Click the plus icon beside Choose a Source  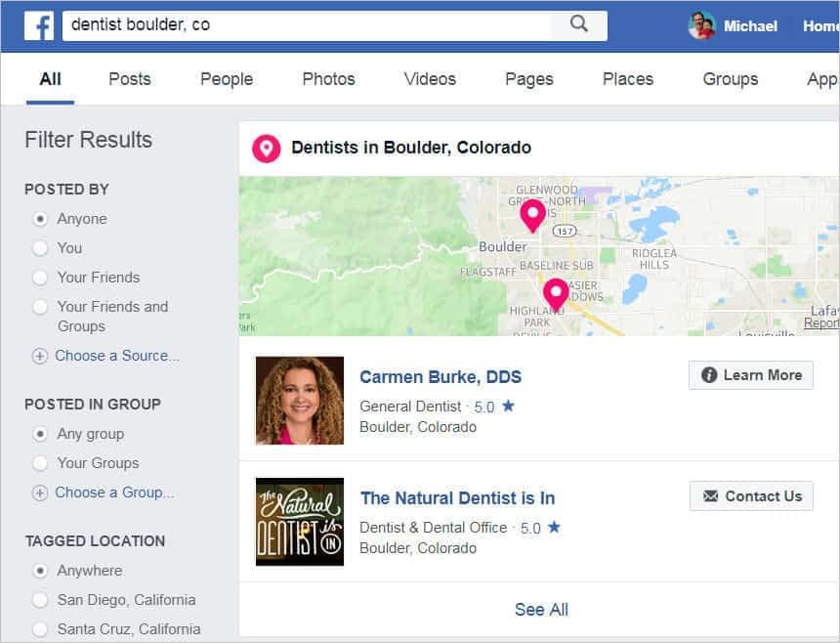pos(40,356)
